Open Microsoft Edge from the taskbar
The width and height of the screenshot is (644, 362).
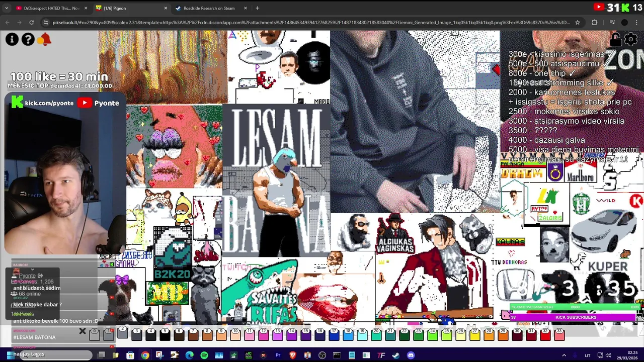point(189,355)
